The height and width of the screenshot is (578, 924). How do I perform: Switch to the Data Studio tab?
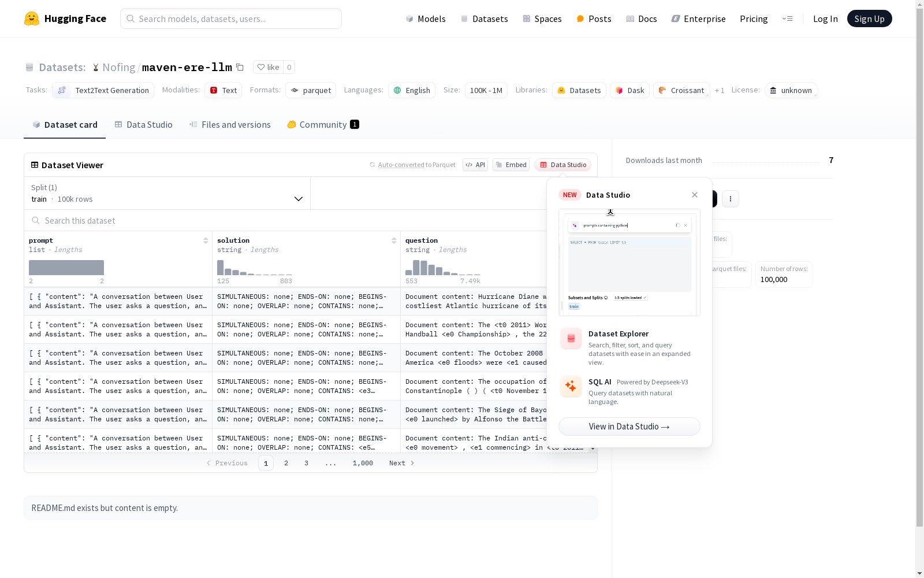144,124
